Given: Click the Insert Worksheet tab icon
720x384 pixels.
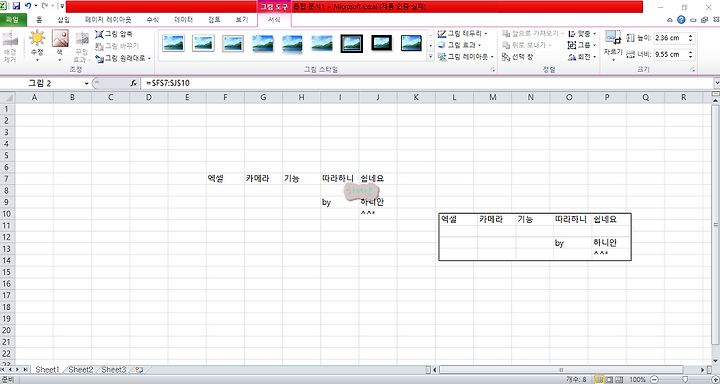Looking at the screenshot, I should pos(139,370).
